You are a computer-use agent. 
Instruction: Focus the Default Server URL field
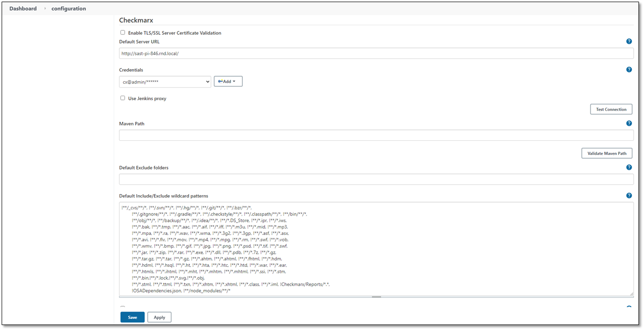coord(376,53)
